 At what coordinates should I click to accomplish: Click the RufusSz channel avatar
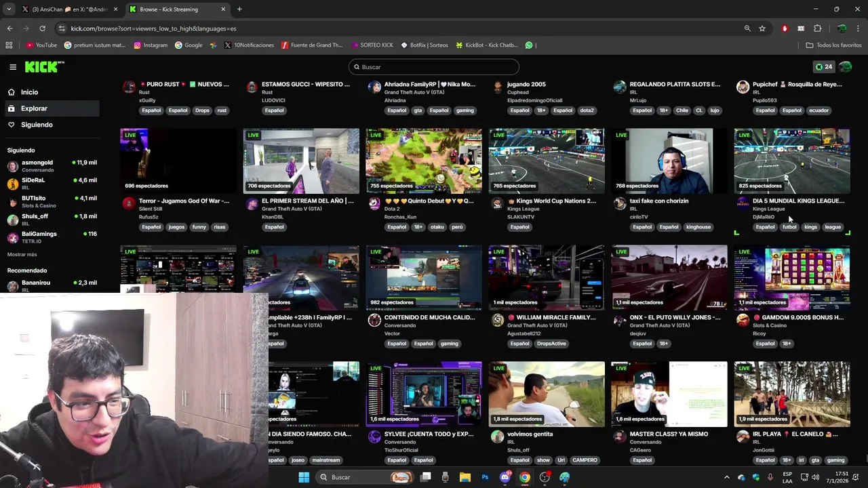coord(129,203)
